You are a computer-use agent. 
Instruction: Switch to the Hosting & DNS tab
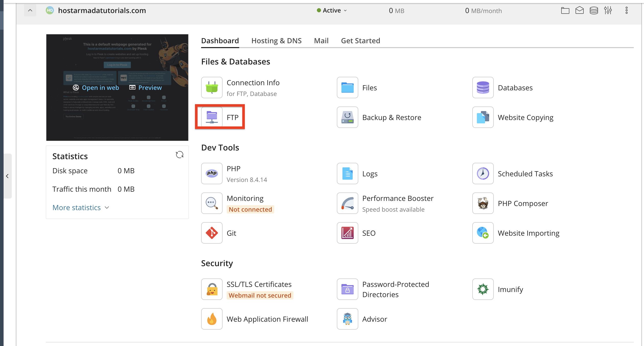[277, 41]
